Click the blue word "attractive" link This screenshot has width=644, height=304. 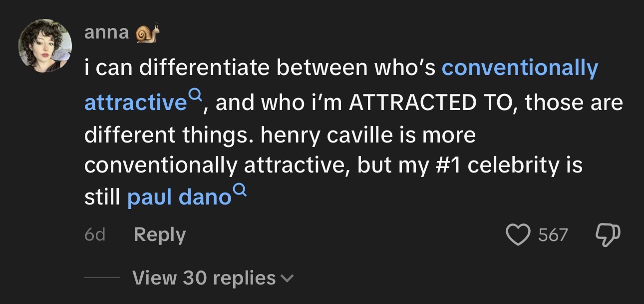point(135,102)
